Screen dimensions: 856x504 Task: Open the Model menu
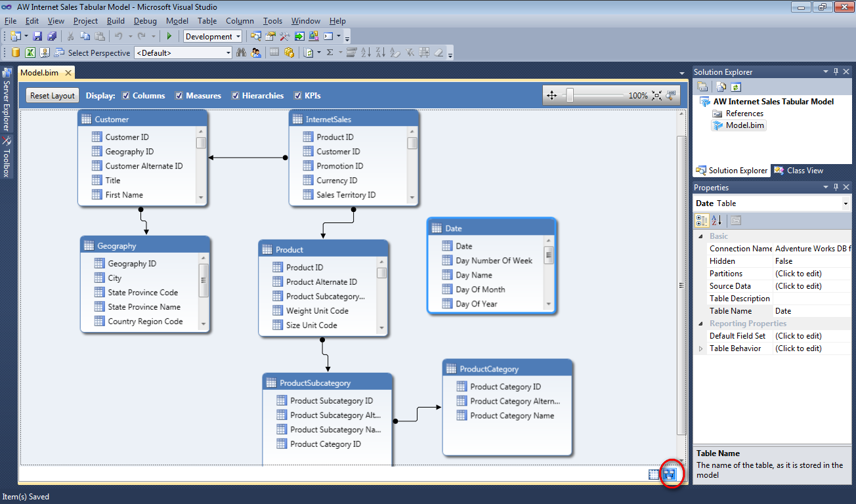tap(177, 21)
